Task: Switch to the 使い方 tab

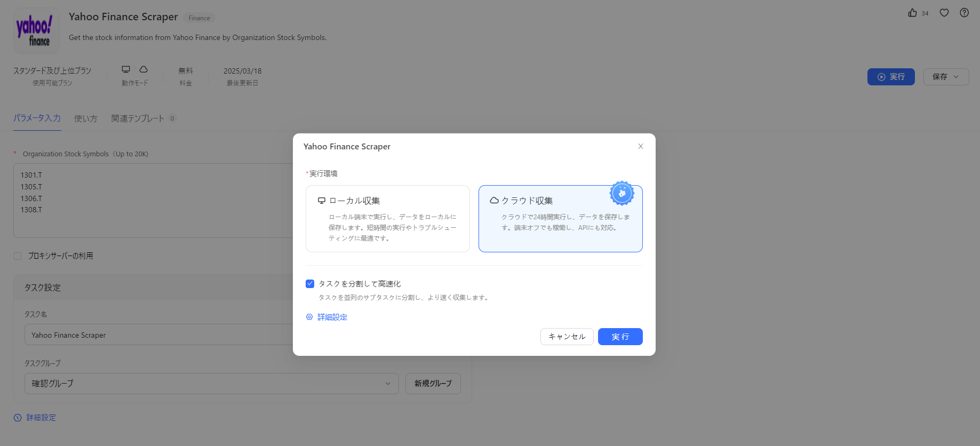Action: click(86, 118)
